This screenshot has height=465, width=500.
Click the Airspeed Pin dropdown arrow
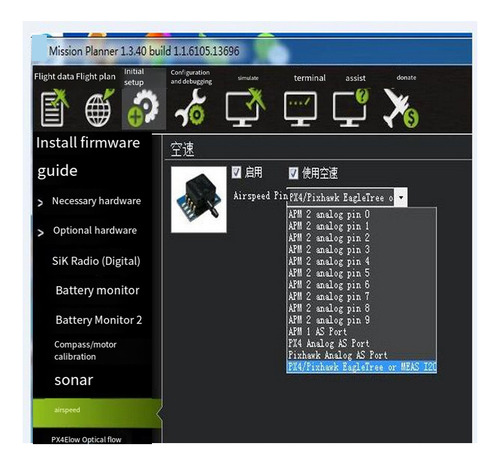(401, 197)
